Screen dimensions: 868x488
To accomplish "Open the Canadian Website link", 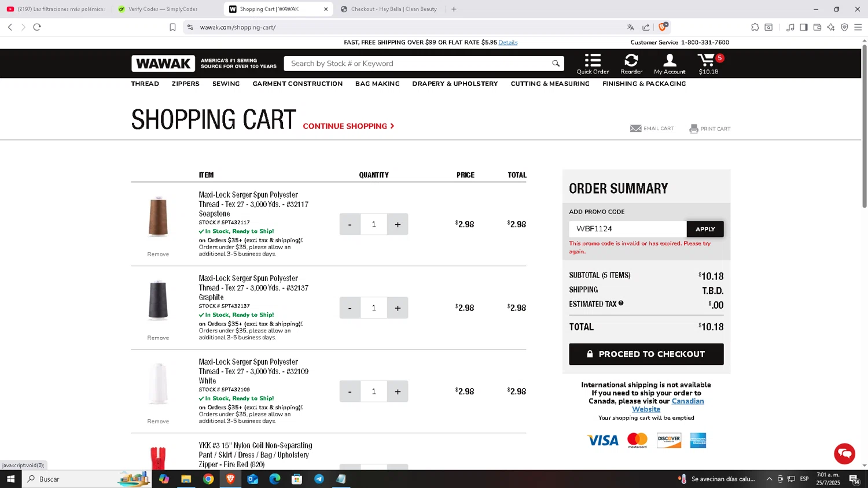I will pos(667,405).
